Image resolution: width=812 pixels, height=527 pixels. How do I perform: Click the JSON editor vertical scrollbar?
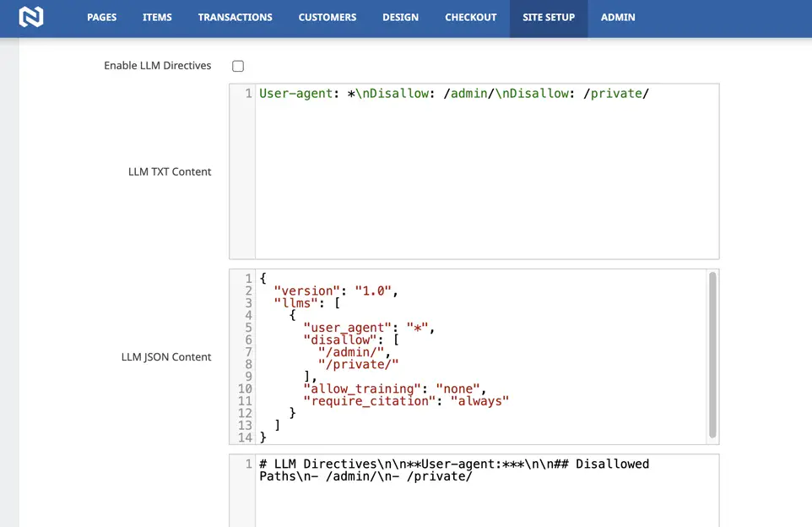coord(712,355)
